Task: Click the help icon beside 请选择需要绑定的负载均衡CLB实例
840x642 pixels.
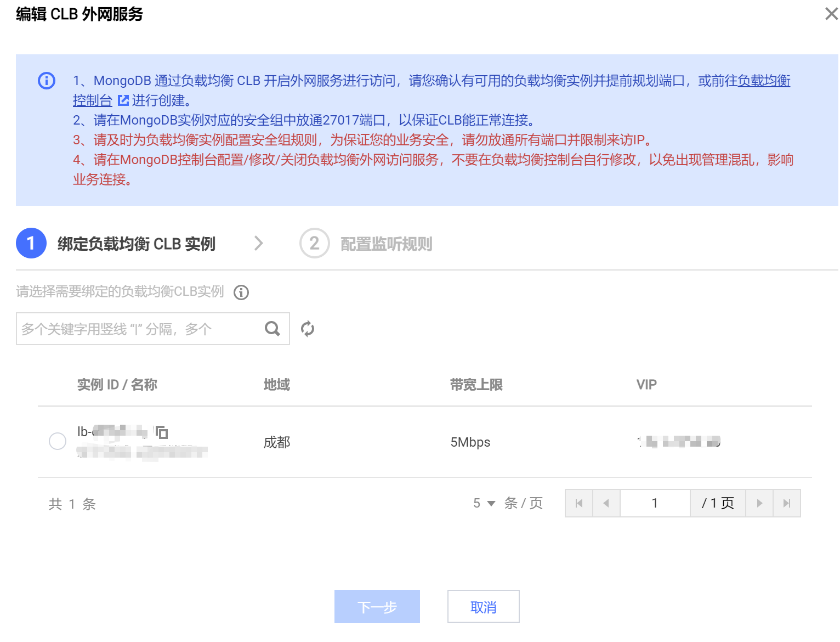Action: click(x=241, y=292)
